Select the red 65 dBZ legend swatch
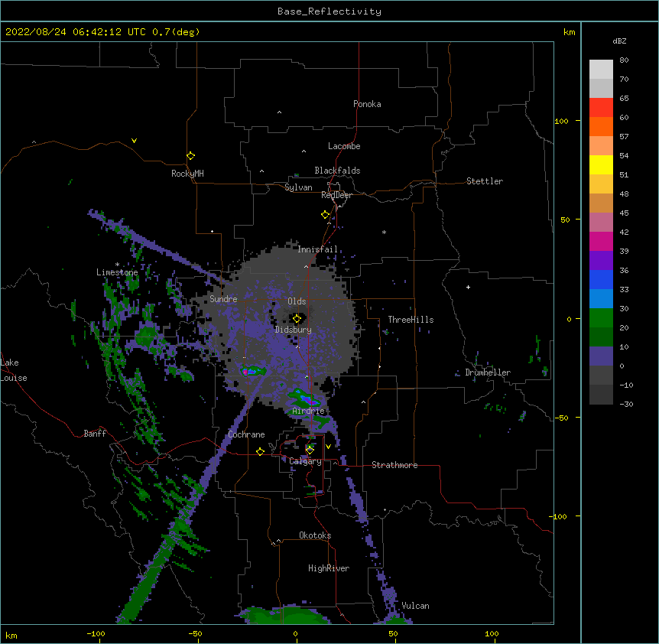 pos(601,108)
